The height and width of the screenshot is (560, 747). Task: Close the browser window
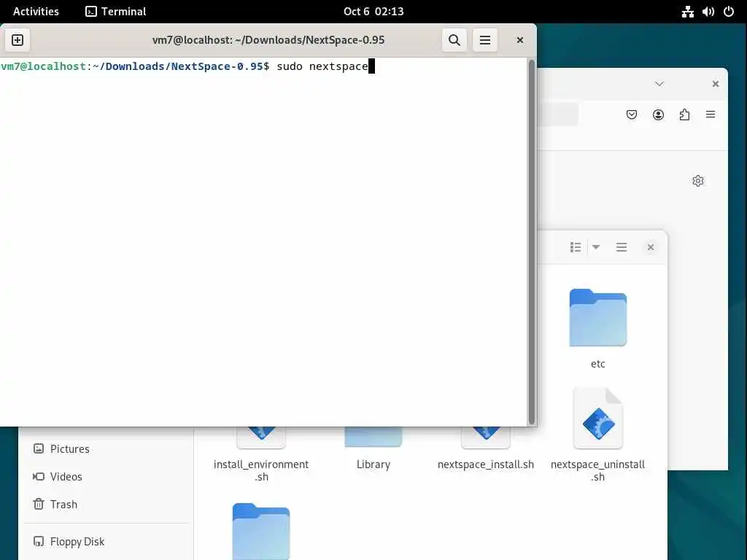coord(716,84)
